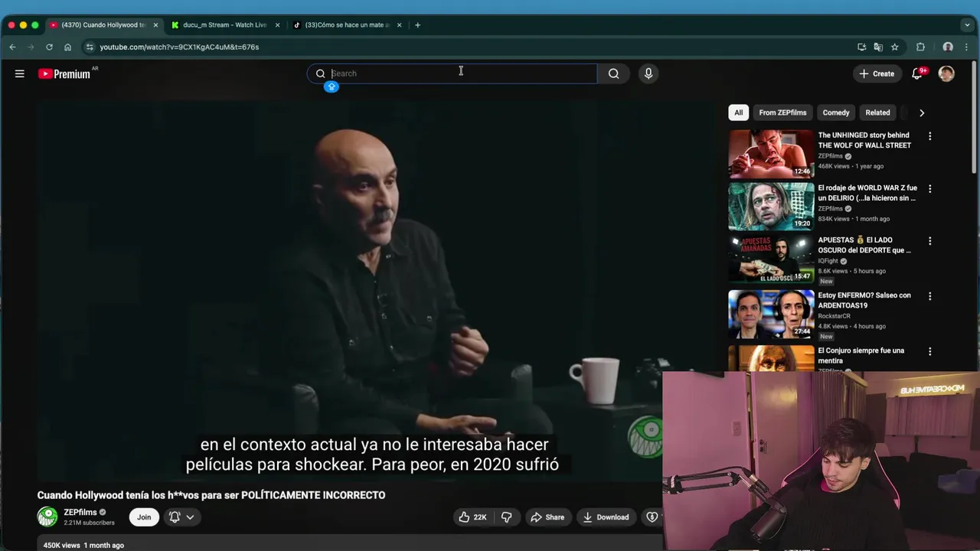Go to YouTube Premium home logo
The width and height of the screenshot is (980, 551).
pos(64,73)
